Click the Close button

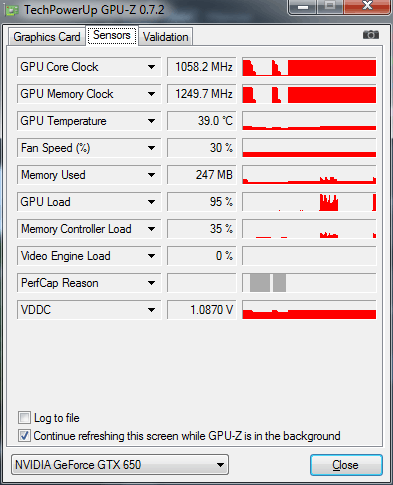coord(346,465)
